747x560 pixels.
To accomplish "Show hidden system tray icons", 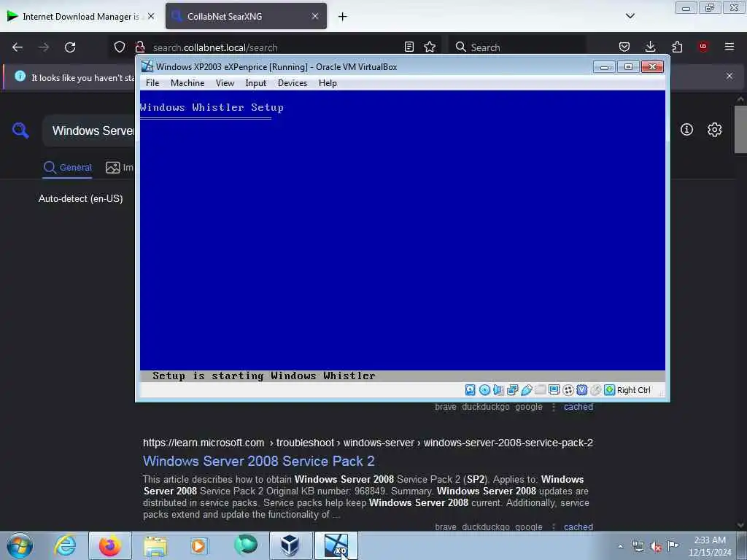I will coord(620,546).
